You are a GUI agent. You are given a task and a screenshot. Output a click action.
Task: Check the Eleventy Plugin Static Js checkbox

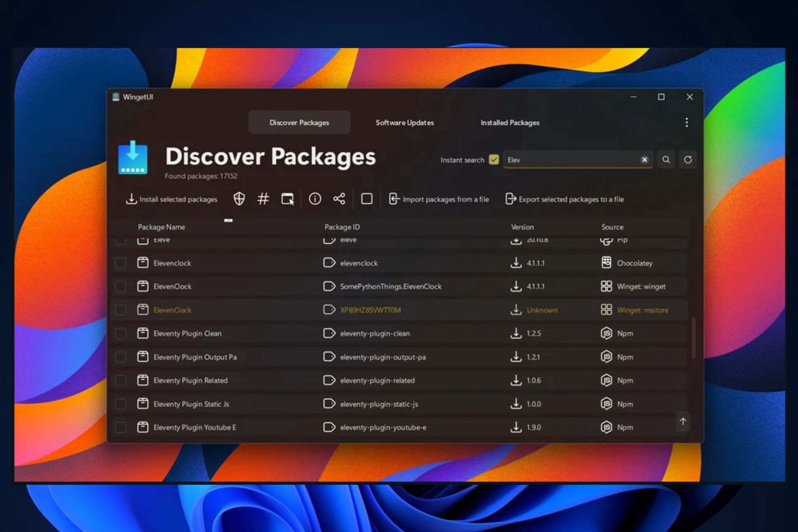[x=121, y=404]
